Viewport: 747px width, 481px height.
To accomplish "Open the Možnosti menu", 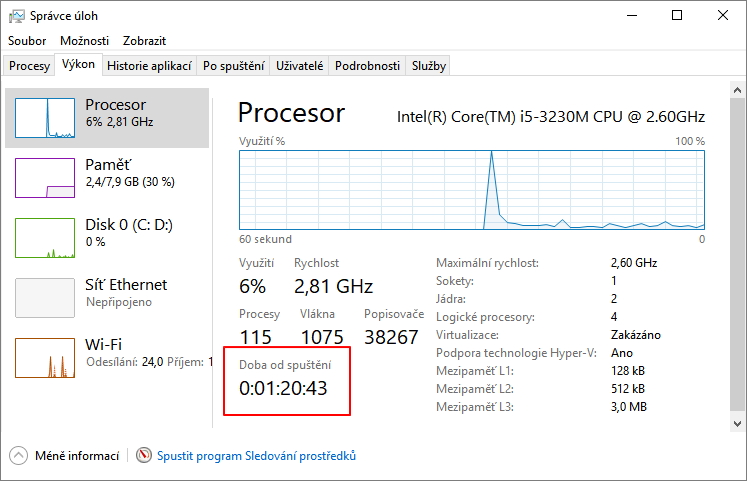I will 84,41.
